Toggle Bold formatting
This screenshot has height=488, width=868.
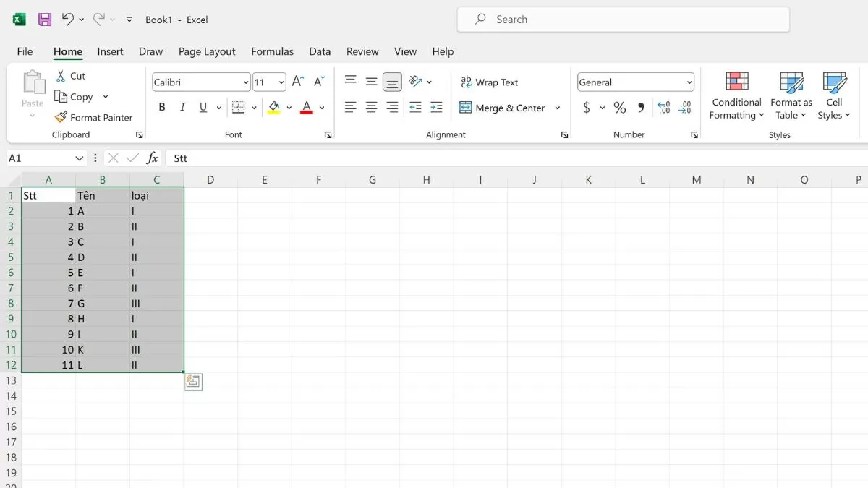[162, 108]
